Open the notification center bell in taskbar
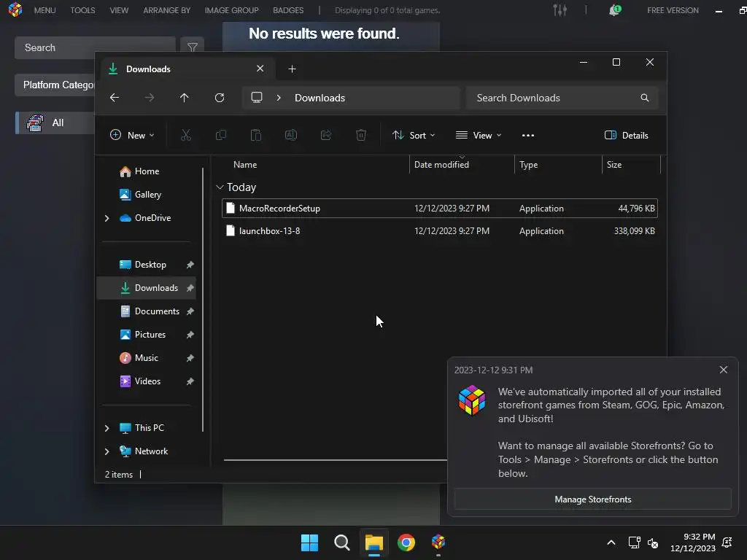Image resolution: width=747 pixels, height=560 pixels. pos(727,542)
